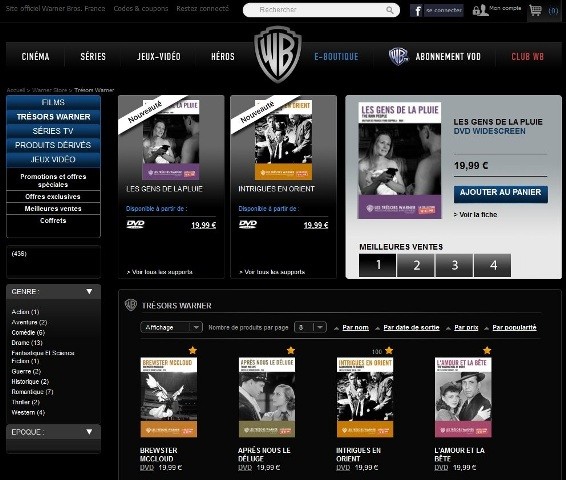Open the HÉROS menu
566x480 pixels.
tap(223, 57)
